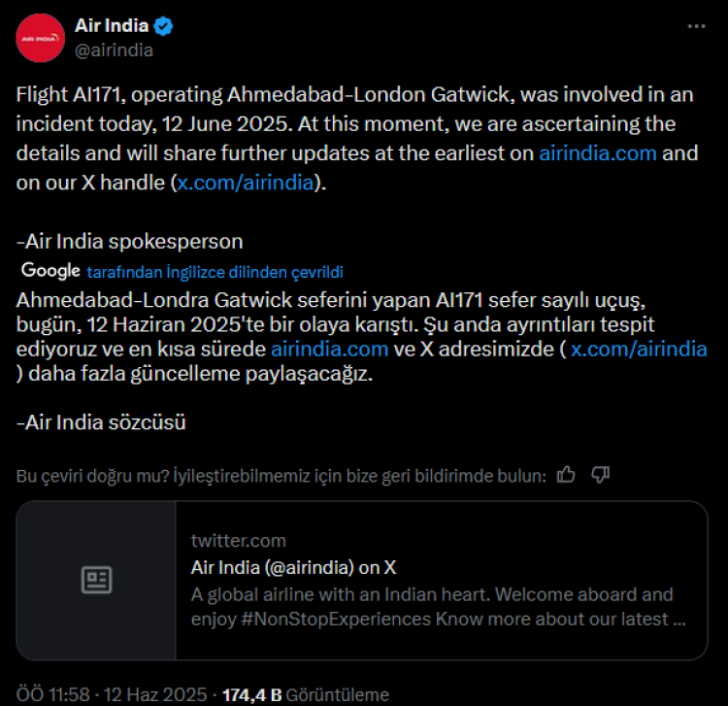Open x.com/airindia link in Turkish translation
Screen dimensions: 728x706
638,348
